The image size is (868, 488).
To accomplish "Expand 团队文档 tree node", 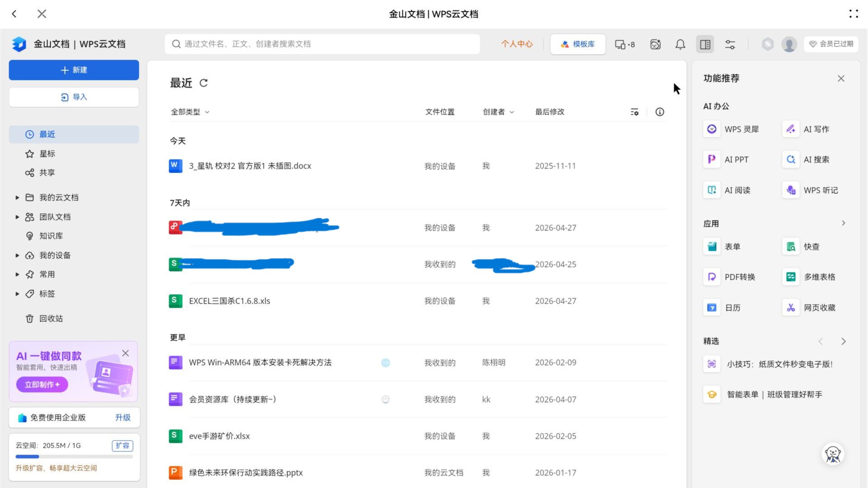I will coord(17,217).
